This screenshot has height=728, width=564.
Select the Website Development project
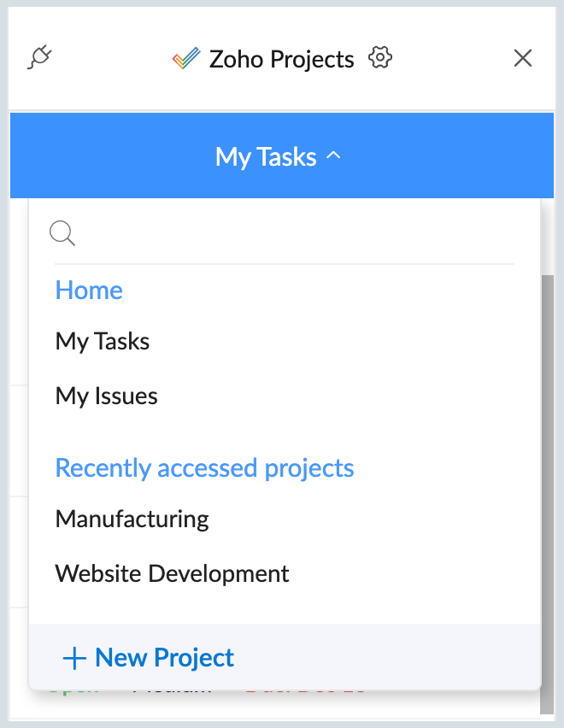pyautogui.click(x=173, y=573)
